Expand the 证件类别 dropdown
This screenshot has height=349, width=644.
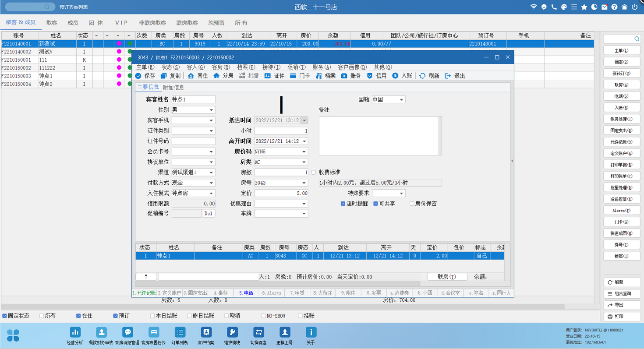tap(211, 130)
